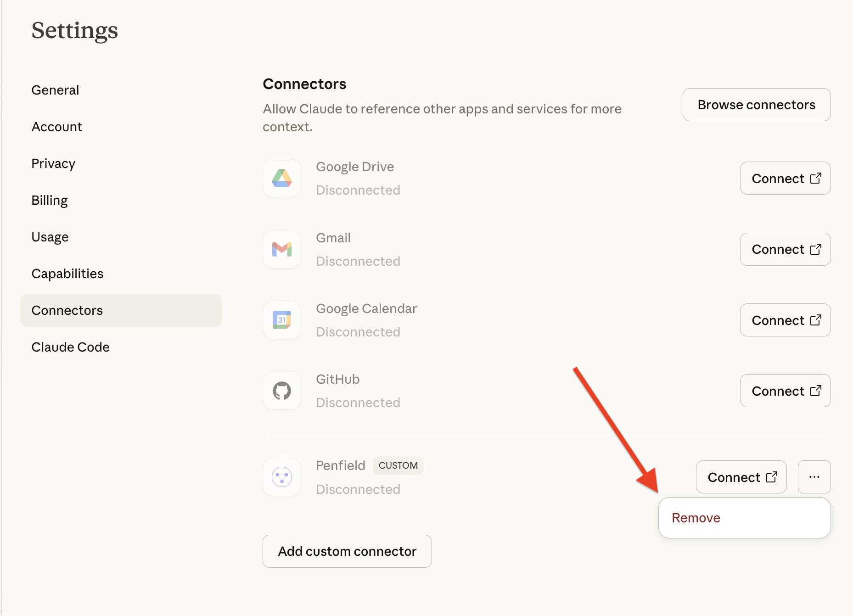
Task: Select Remove from the Penfield menu
Action: tap(744, 518)
